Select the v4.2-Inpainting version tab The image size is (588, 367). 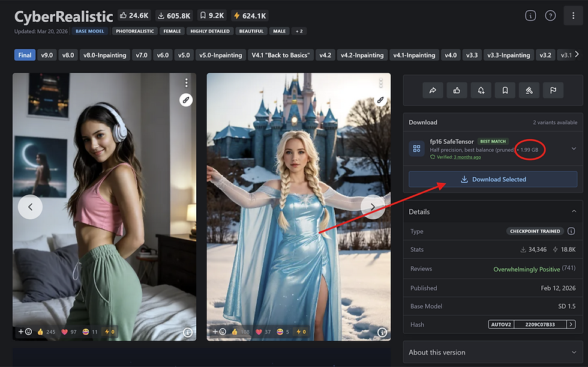point(362,55)
